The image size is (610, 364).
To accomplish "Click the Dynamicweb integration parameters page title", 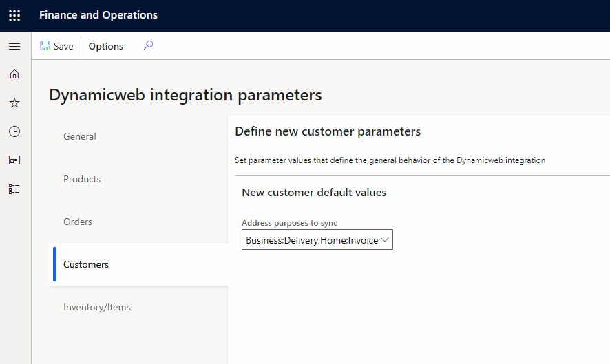I will 185,95.
